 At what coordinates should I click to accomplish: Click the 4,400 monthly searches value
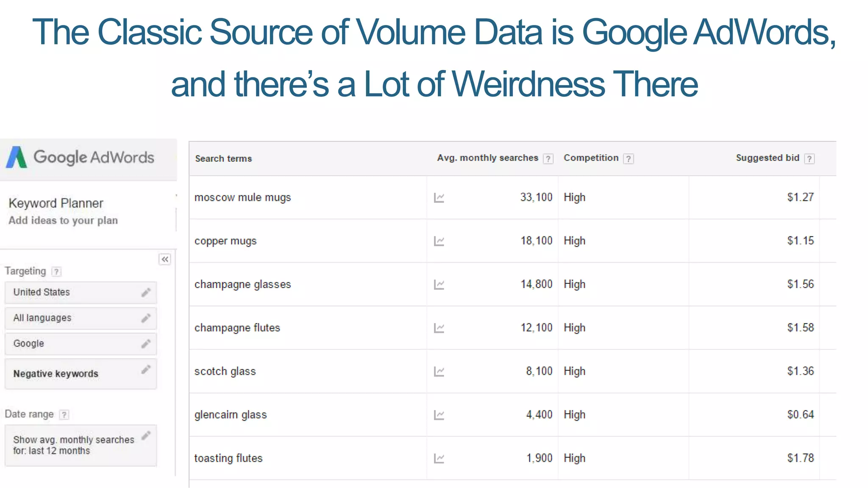539,415
